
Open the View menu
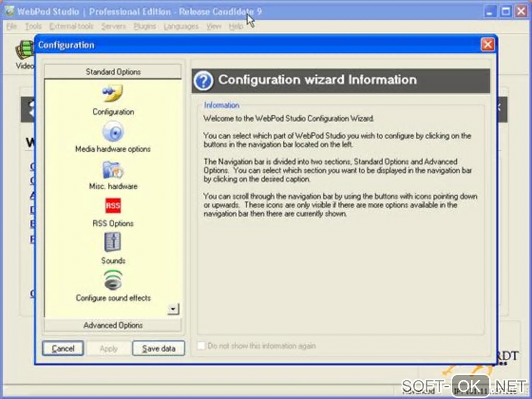tap(213, 26)
